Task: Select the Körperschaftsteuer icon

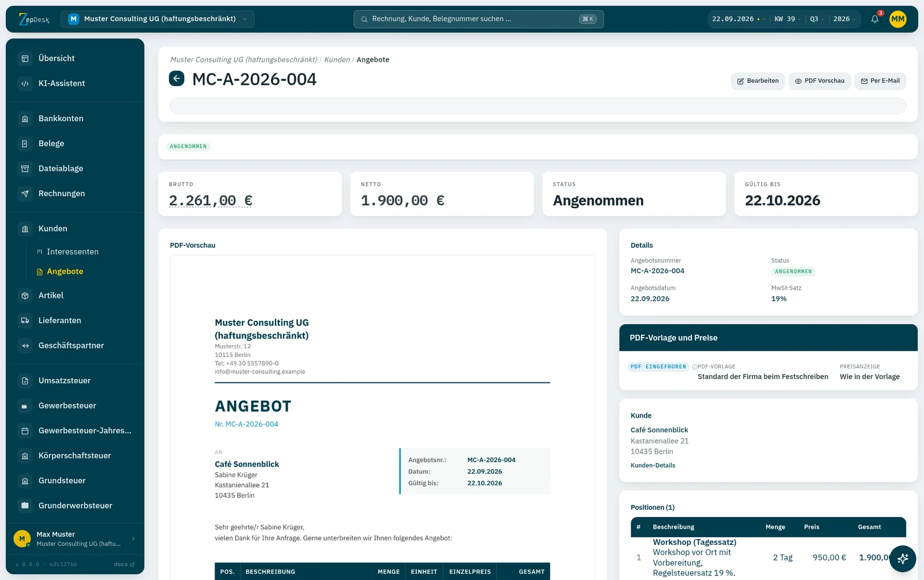Action: point(25,456)
